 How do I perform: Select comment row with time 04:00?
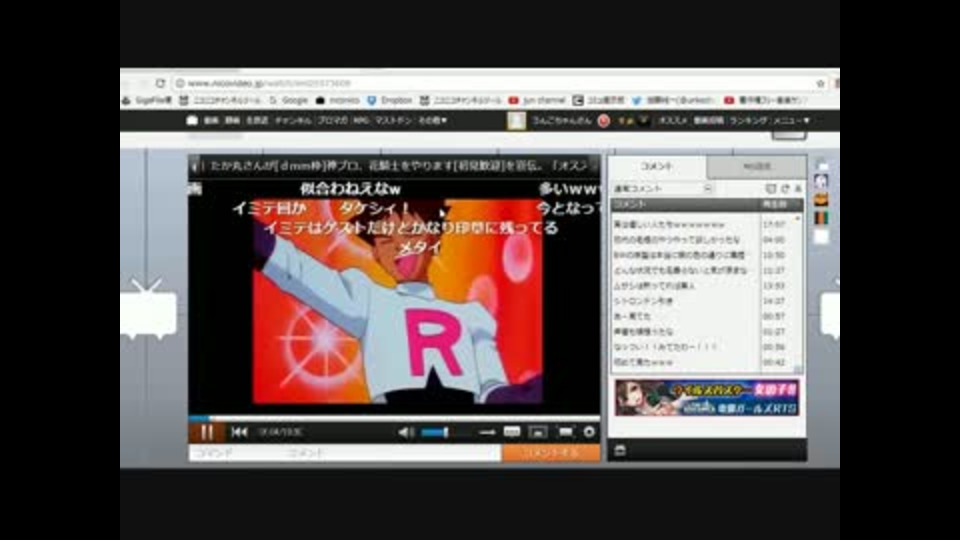coord(703,240)
